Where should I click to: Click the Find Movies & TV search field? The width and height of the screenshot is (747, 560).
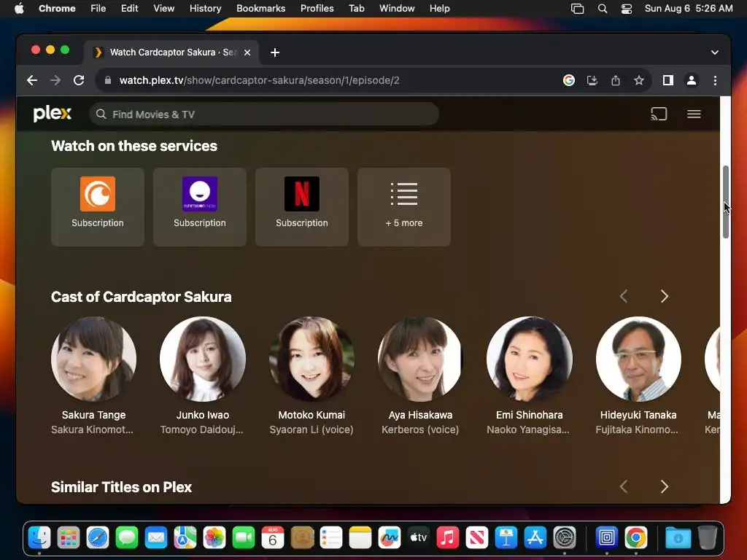pos(264,114)
